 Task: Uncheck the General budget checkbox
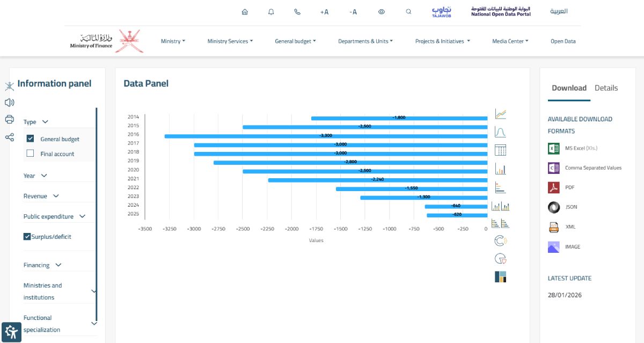[x=30, y=138]
